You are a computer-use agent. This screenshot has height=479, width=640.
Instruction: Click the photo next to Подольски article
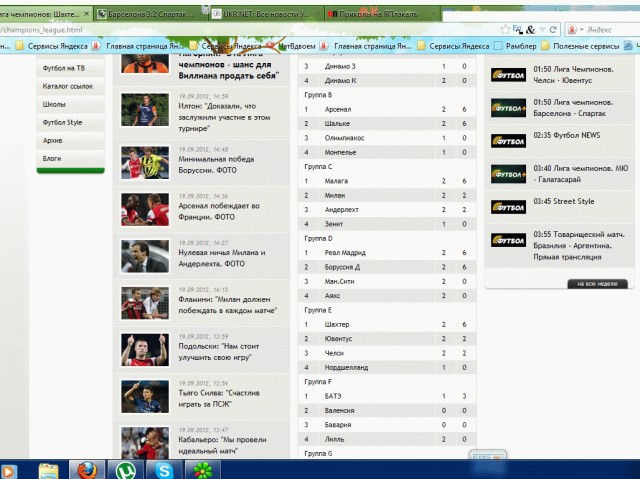click(145, 350)
